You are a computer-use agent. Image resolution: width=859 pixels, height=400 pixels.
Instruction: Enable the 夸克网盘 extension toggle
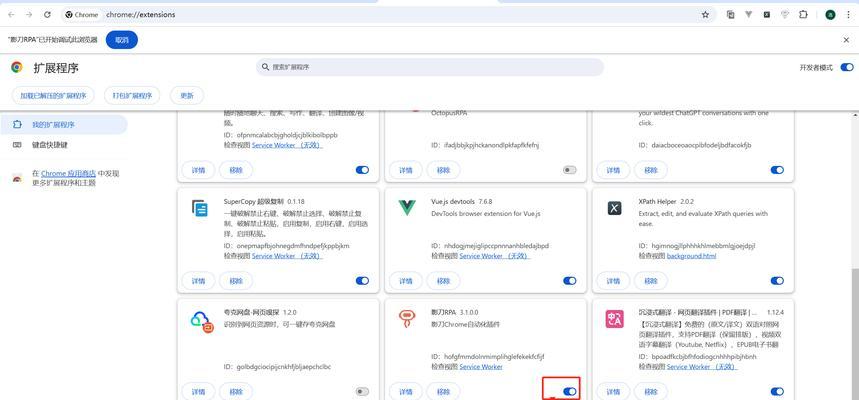point(362,391)
